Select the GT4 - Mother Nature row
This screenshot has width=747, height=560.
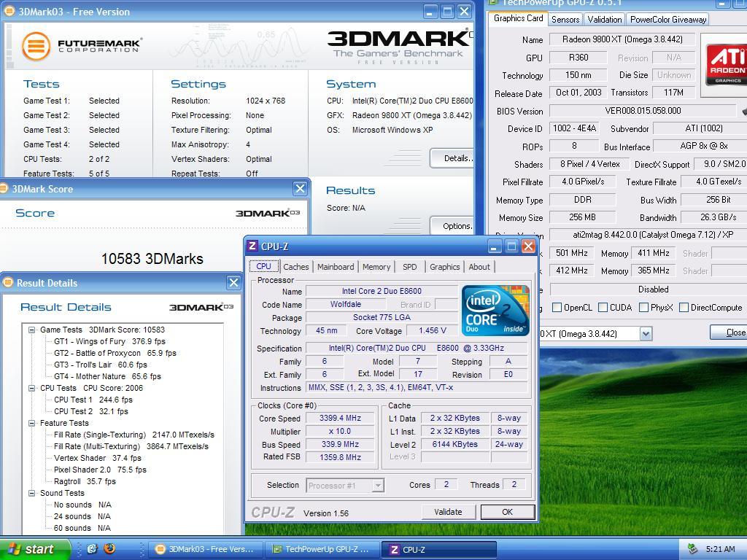click(x=107, y=376)
